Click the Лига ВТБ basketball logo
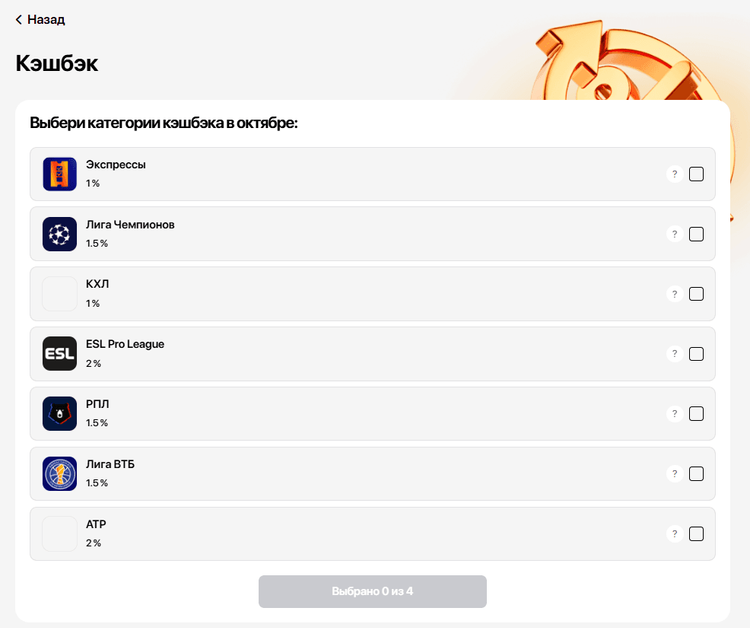Screen dimensions: 750x628 [x=60, y=474]
